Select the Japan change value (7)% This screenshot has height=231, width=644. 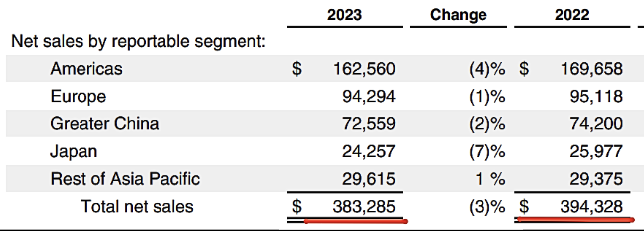coord(486,151)
